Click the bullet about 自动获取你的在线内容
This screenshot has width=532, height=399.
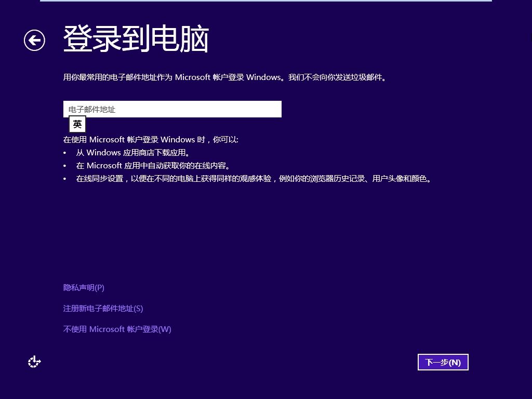[x=153, y=166]
